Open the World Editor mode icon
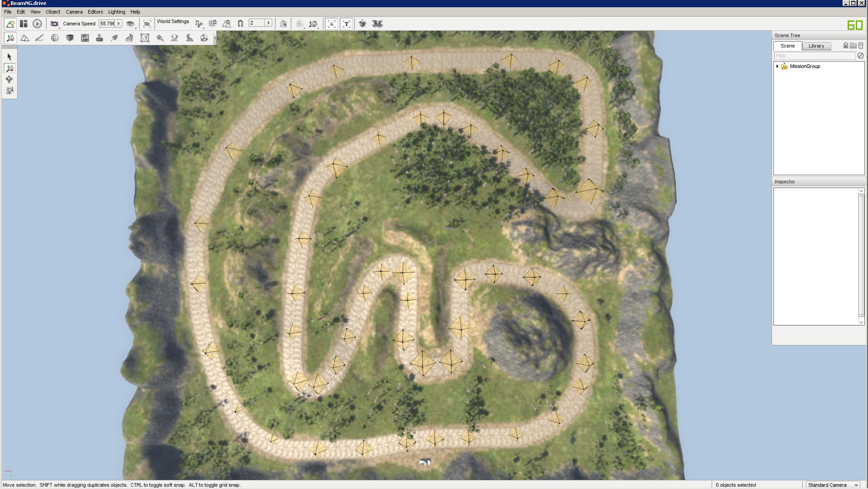Image resolution: width=868 pixels, height=489 pixels. (x=10, y=24)
